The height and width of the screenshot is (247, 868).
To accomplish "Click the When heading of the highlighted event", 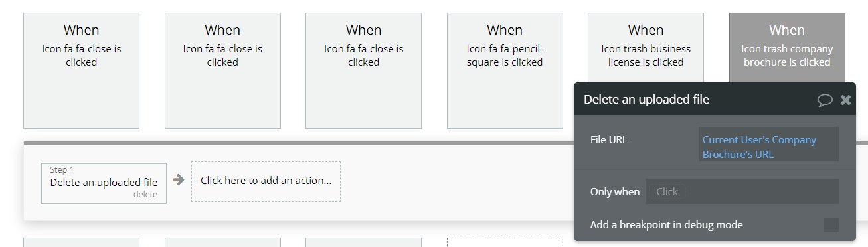I will tap(787, 30).
